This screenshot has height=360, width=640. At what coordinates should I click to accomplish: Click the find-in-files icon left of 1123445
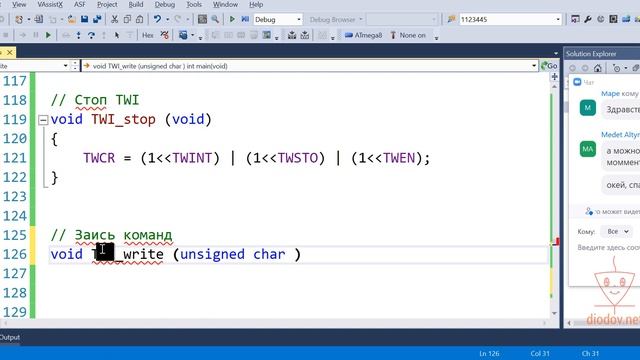(x=451, y=19)
